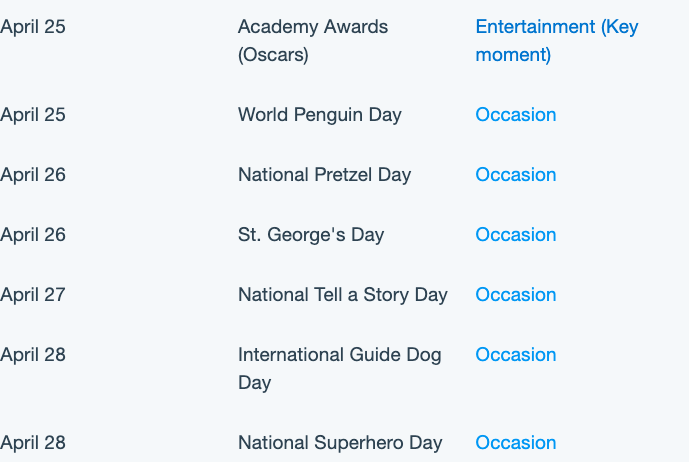
Task: Click April 26 date beside National Pretzel Day
Action: (x=33, y=175)
